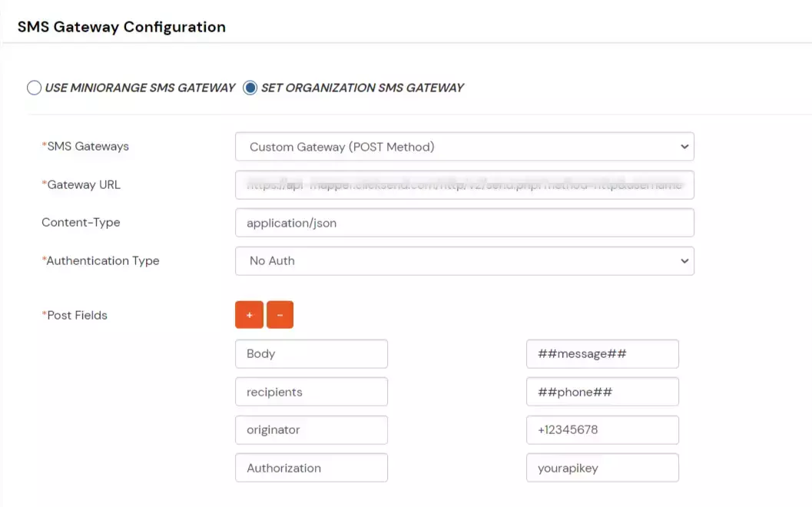The image size is (812, 507).
Task: Click the "##message##" value field
Action: [602, 353]
